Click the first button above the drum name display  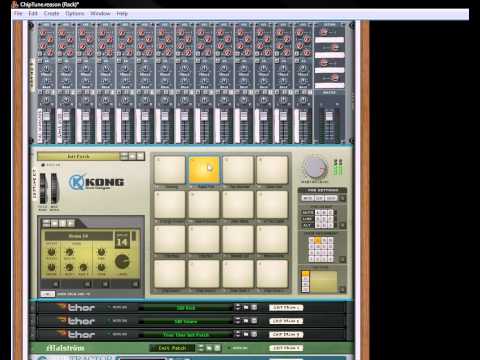click(x=46, y=223)
